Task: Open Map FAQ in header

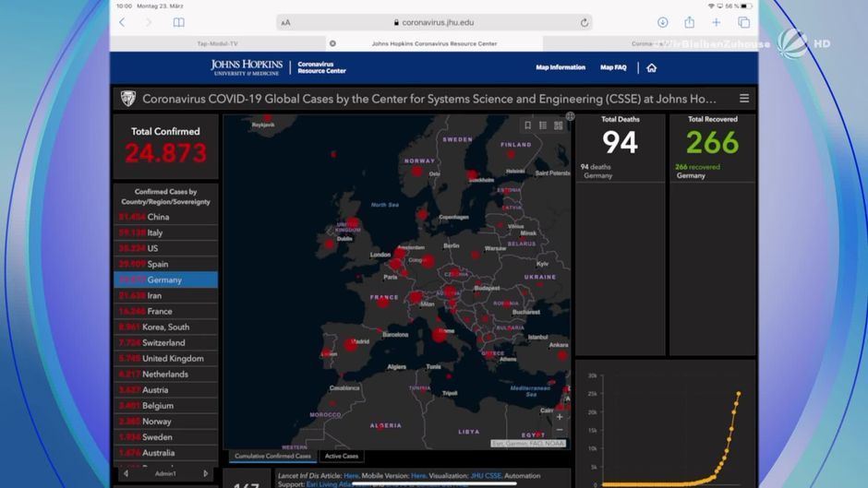Action: [x=613, y=67]
